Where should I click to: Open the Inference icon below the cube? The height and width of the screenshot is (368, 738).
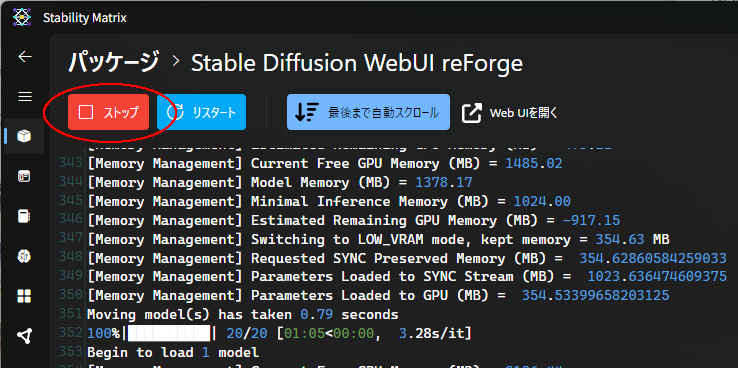24,176
